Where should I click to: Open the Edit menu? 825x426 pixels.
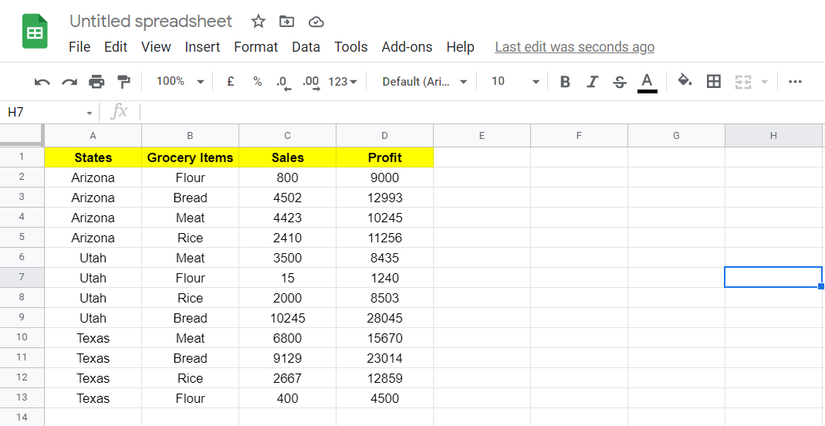tap(116, 47)
